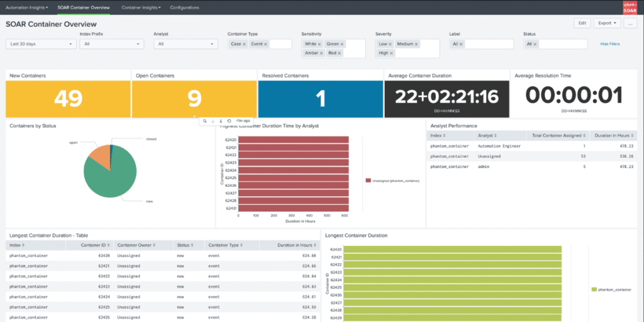Expand the Index Prefix dropdown
644x322 pixels.
[112, 44]
